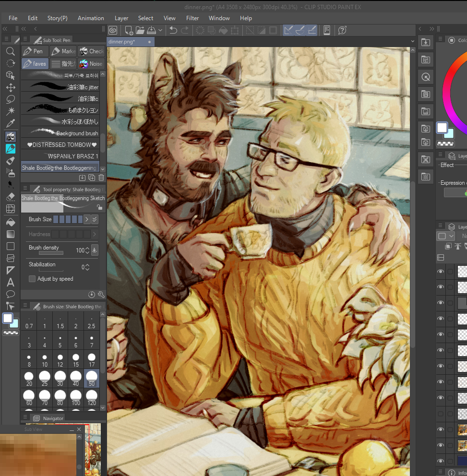Open CLIP STUDIO launcher icon in toolbar
Image resolution: width=467 pixels, height=476 pixels.
pyautogui.click(x=113, y=30)
